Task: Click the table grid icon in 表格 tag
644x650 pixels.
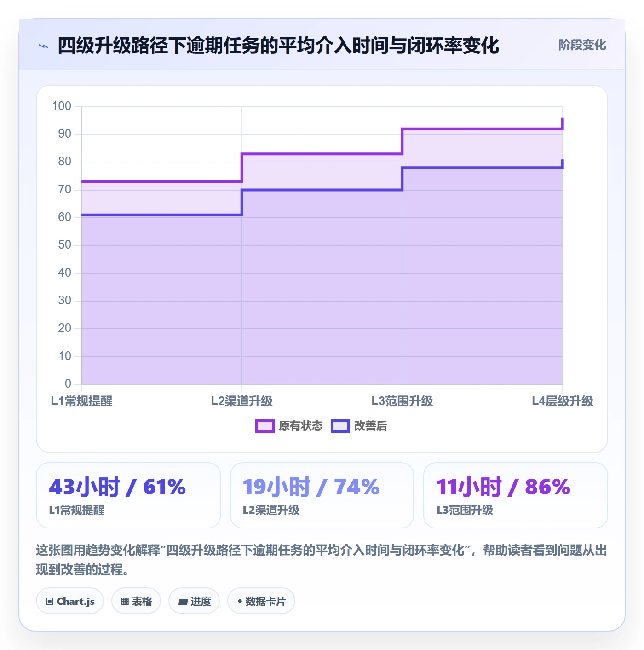Action: pos(125,601)
